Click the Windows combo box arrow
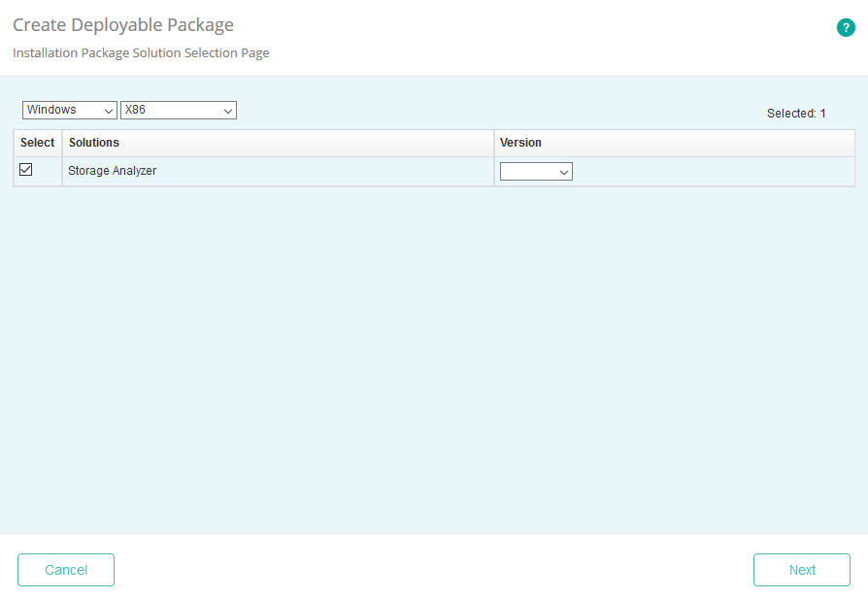Screen dimensions: 868x600 pyautogui.click(x=107, y=110)
